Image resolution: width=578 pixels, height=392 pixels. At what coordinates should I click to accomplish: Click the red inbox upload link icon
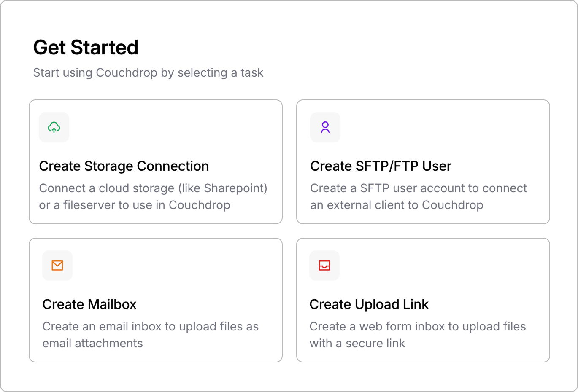click(324, 266)
